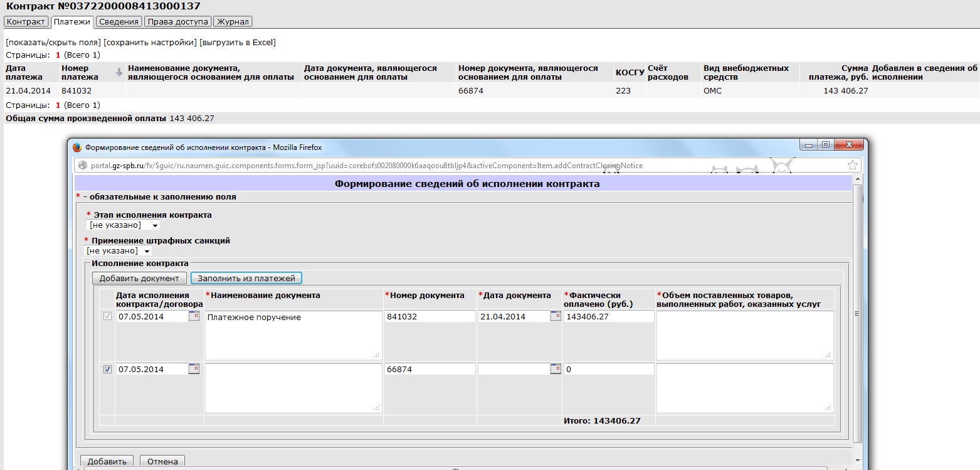Image resolution: width=980 pixels, height=470 pixels.
Task: Open calendar for second row document date
Action: (555, 370)
